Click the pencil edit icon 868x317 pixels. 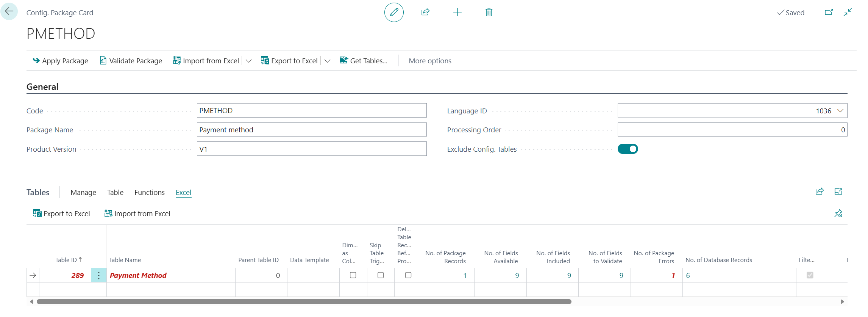(394, 12)
